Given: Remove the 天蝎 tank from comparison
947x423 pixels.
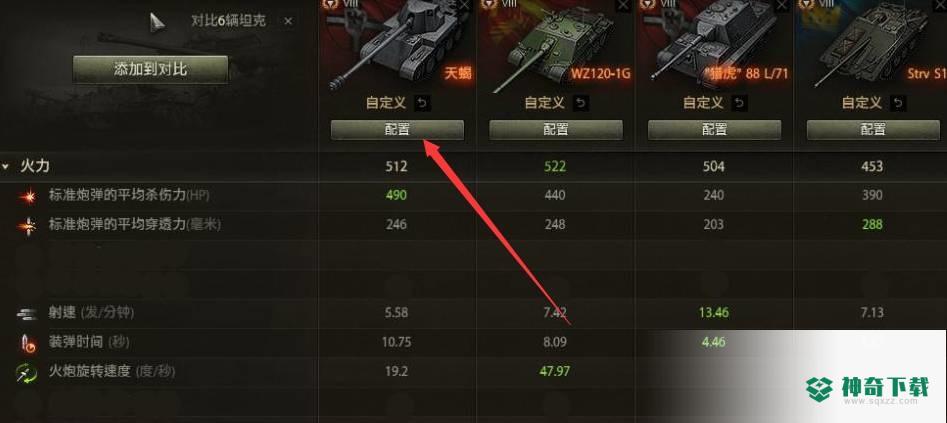Looking at the screenshot, I should coord(464,5).
